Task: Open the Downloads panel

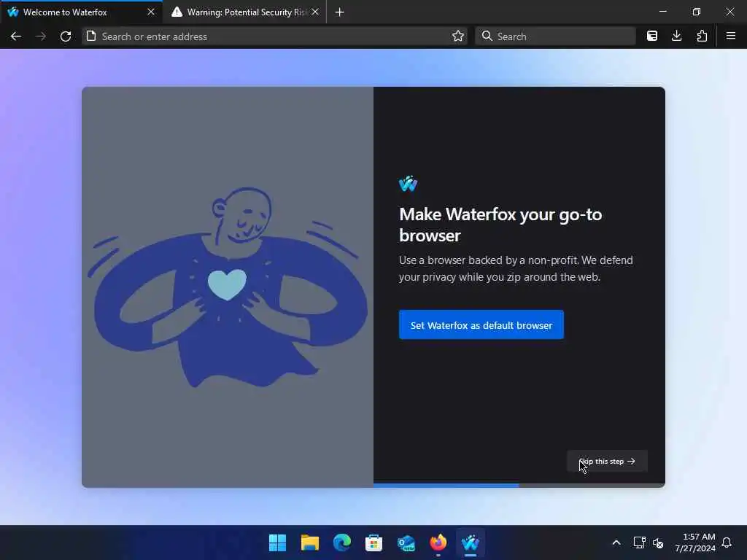Action: click(676, 36)
